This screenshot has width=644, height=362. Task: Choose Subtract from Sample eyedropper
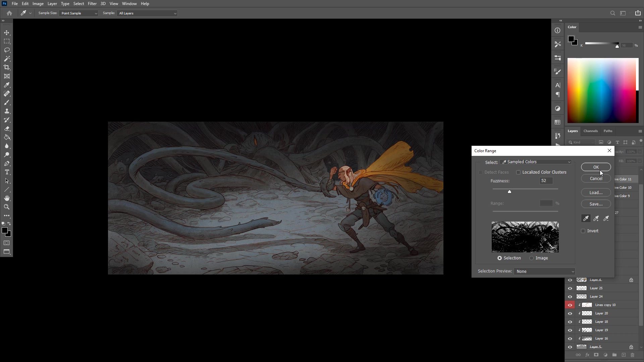606,219
